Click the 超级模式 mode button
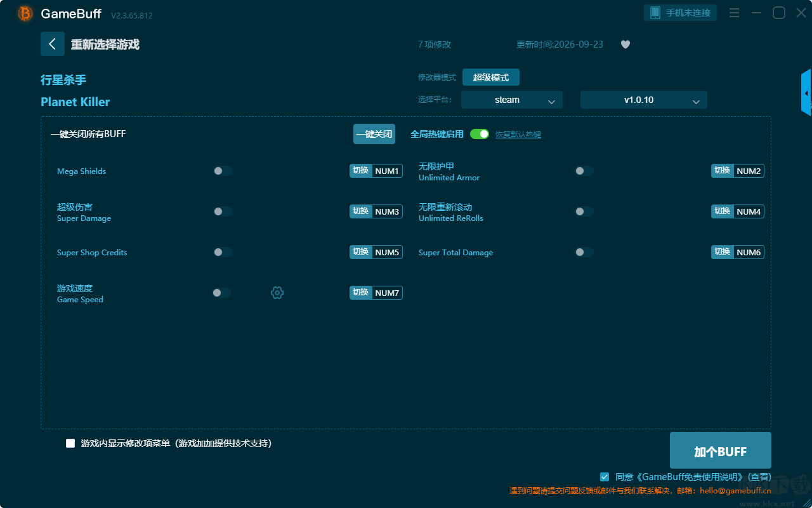The image size is (812, 508). [x=491, y=77]
